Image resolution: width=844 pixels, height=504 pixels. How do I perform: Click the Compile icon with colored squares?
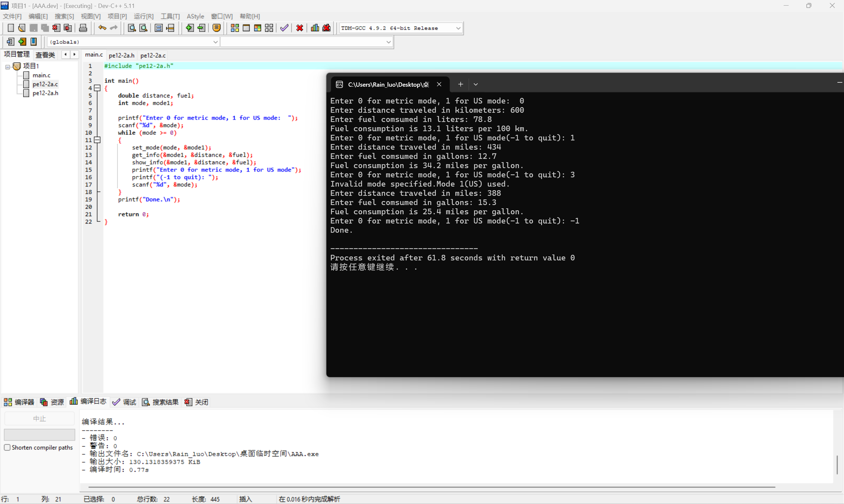click(x=235, y=28)
